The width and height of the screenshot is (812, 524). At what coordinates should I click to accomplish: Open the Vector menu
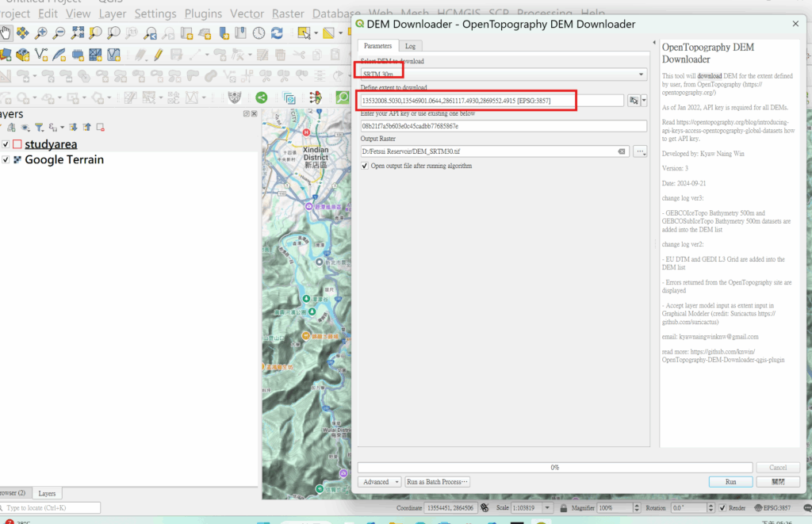247,13
